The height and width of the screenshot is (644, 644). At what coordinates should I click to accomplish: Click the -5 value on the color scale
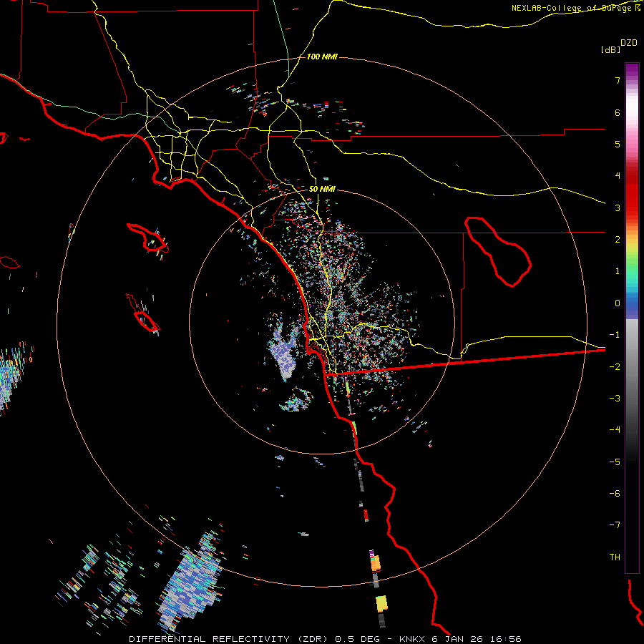coord(615,462)
